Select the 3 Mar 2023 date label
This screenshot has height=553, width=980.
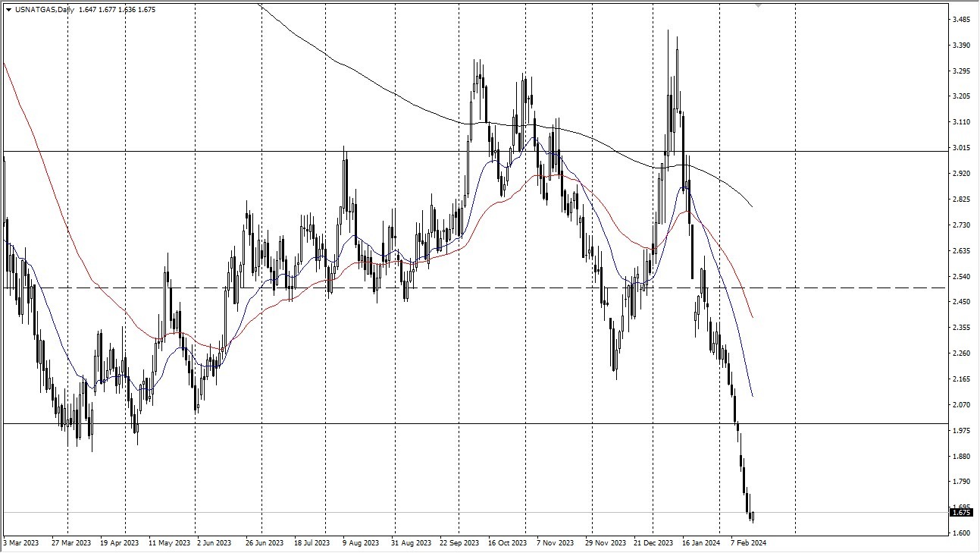pyautogui.click(x=20, y=543)
